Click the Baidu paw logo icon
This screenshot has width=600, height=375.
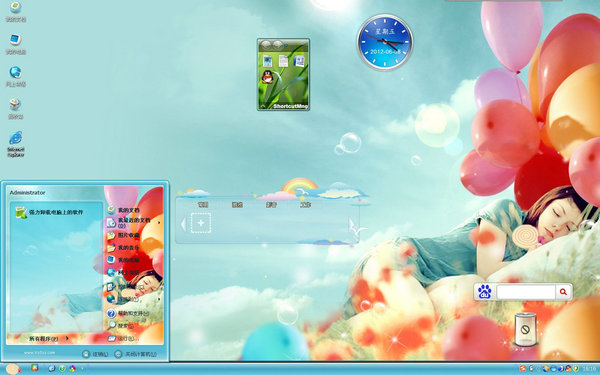pyautogui.click(x=484, y=292)
